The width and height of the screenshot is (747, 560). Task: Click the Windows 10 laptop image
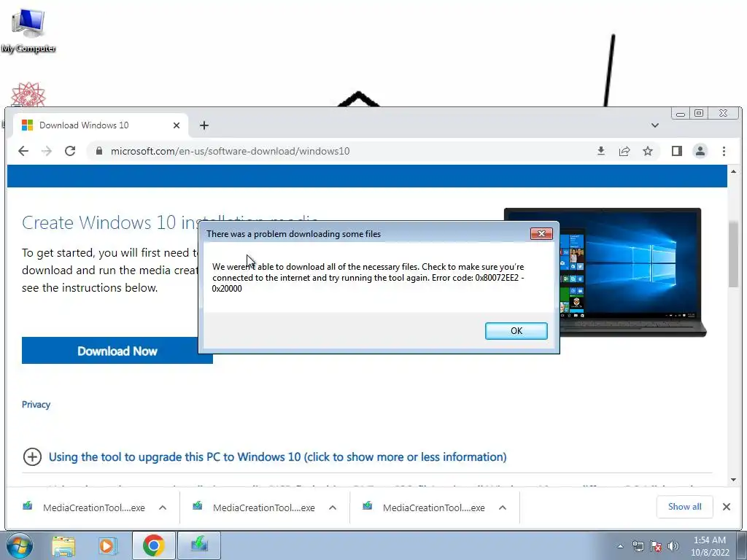[605, 272]
